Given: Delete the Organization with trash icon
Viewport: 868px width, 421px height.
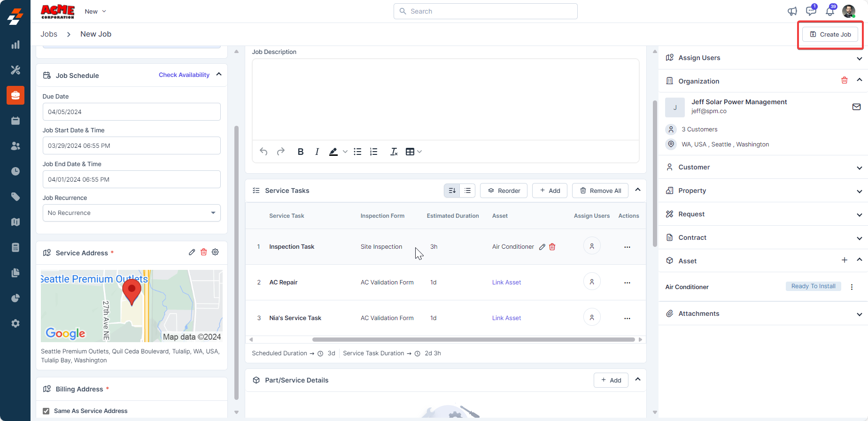Looking at the screenshot, I should pyautogui.click(x=844, y=80).
